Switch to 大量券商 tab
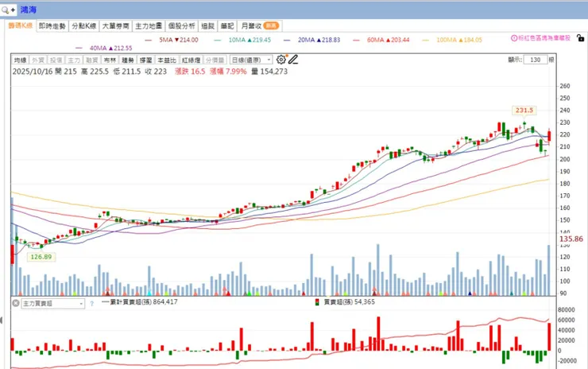Screen dimensions: 588x369 [x=115, y=26]
